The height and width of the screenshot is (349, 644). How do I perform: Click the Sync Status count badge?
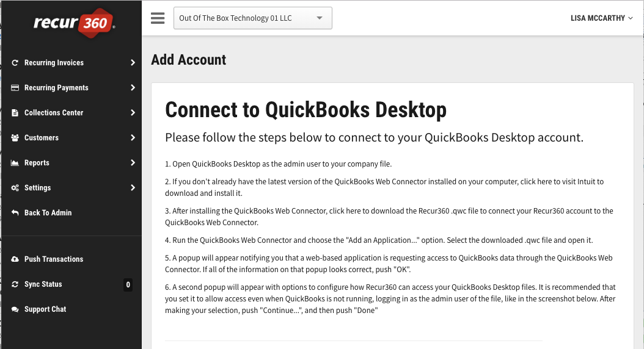coord(128,284)
